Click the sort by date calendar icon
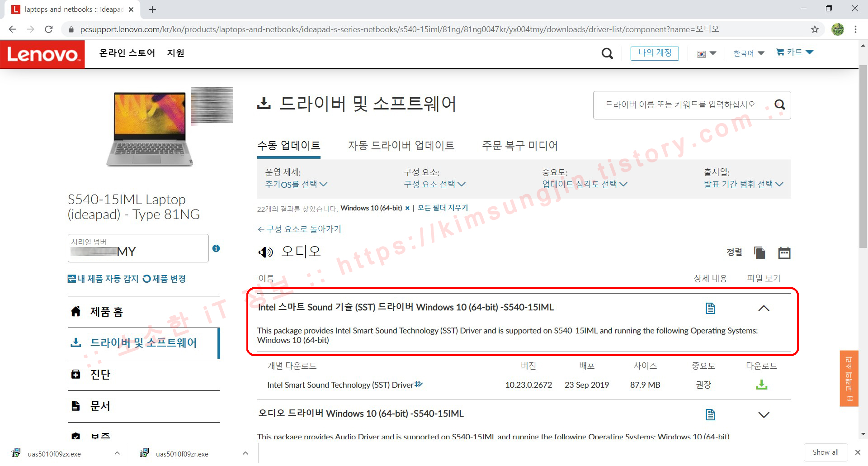Image resolution: width=868 pixels, height=466 pixels. coord(784,252)
